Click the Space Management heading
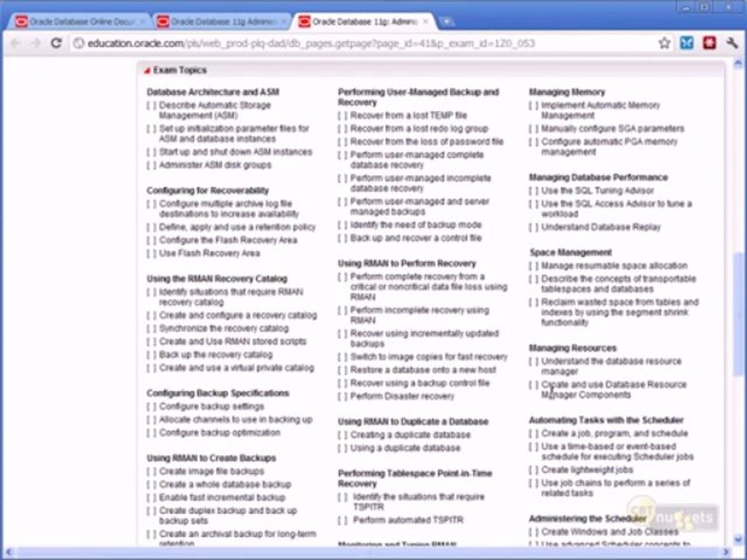The height and width of the screenshot is (560, 747). tap(570, 252)
